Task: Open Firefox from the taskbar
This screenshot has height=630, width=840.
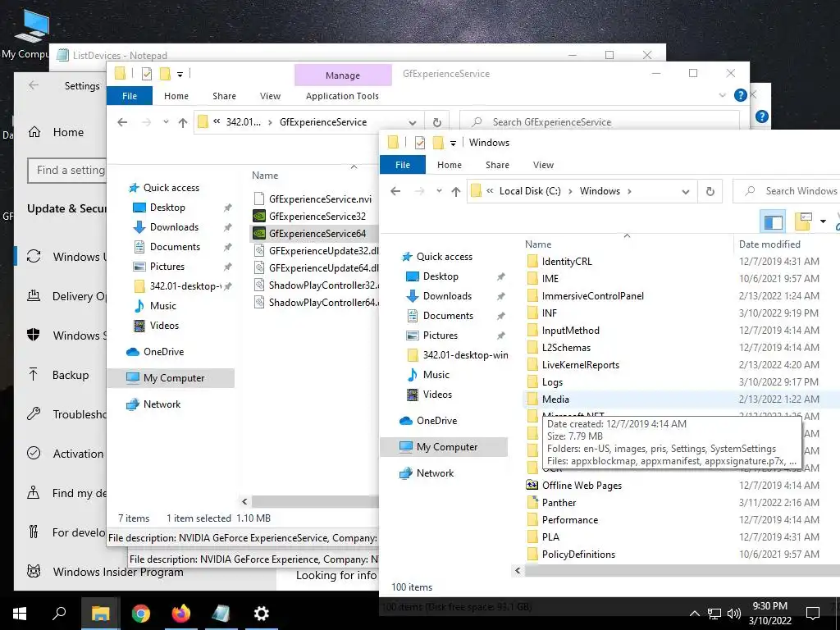Action: pyautogui.click(x=181, y=614)
